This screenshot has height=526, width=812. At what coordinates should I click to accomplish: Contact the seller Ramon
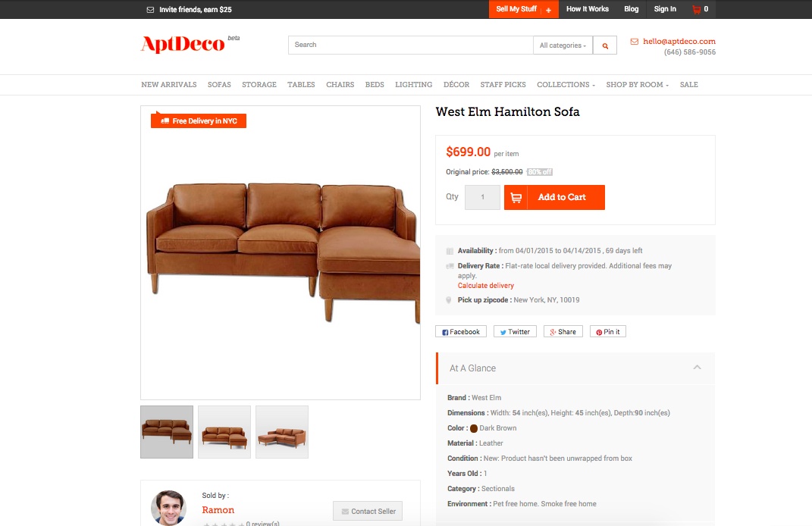368,511
